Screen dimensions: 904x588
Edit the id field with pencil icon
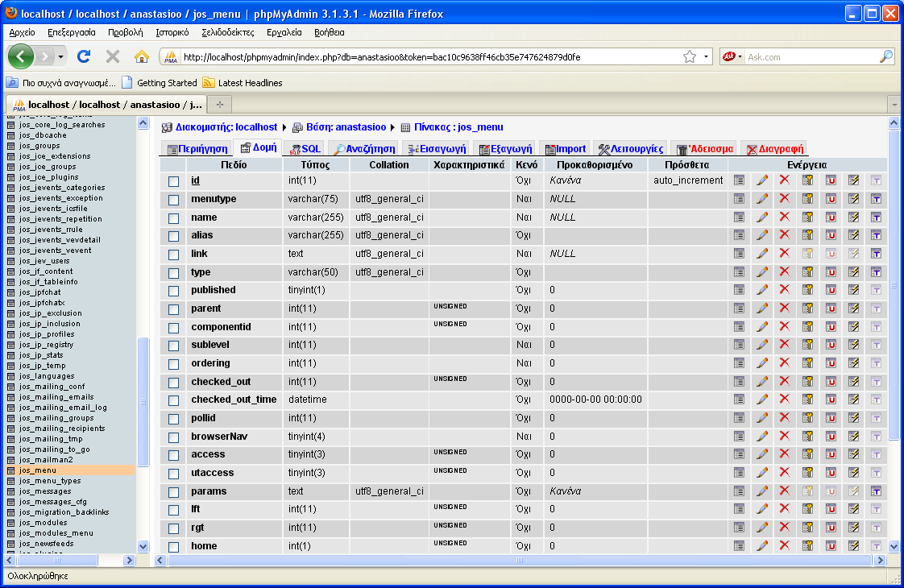click(762, 180)
